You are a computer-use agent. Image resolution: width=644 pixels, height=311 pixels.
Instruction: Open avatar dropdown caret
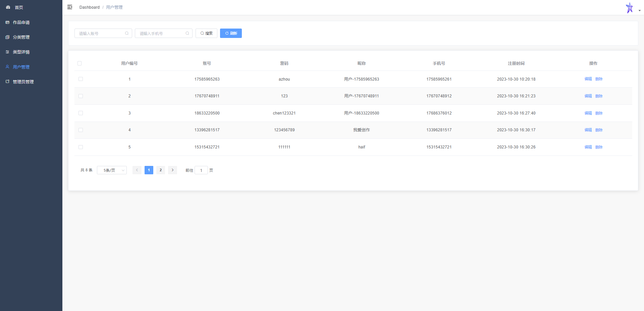[x=639, y=10]
